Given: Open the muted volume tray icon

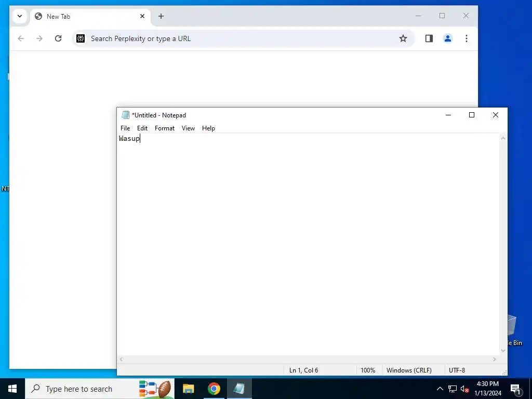Looking at the screenshot, I should (x=465, y=389).
